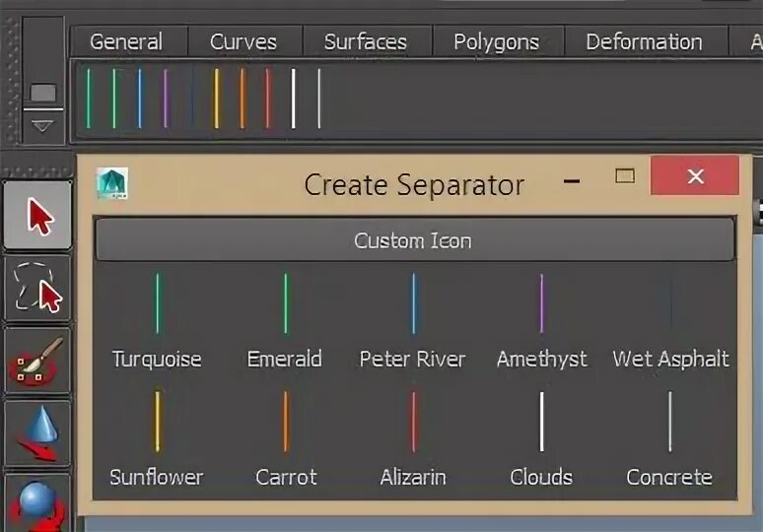Activate the Lasso Select tool

(38, 289)
